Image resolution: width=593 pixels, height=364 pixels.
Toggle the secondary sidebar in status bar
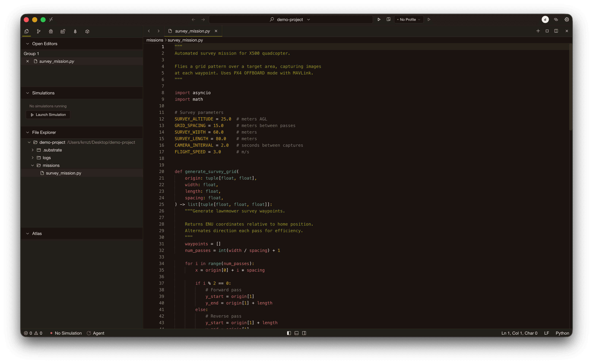coord(304,333)
